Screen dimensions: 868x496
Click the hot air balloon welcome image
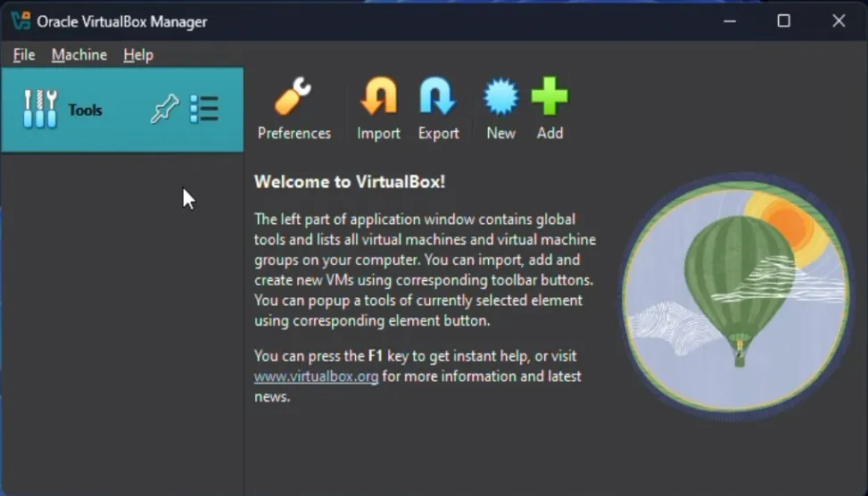(x=737, y=297)
